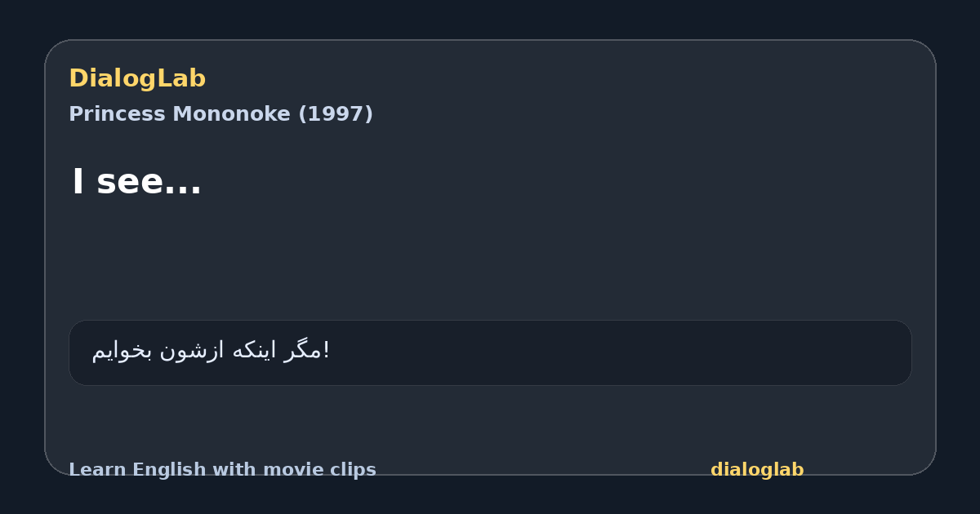Screen dimensions: 980x514
Task: Open the Princess Mononoke (1997) movie title
Action: click(220, 114)
